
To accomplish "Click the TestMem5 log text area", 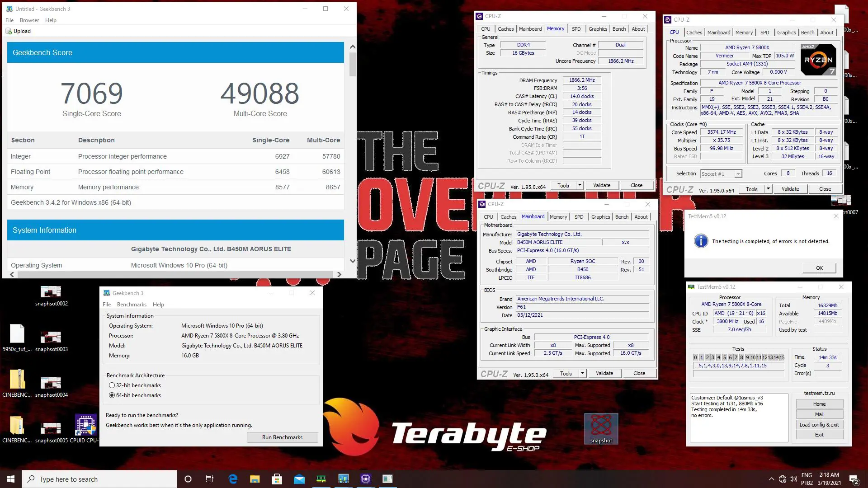I will coord(739,418).
